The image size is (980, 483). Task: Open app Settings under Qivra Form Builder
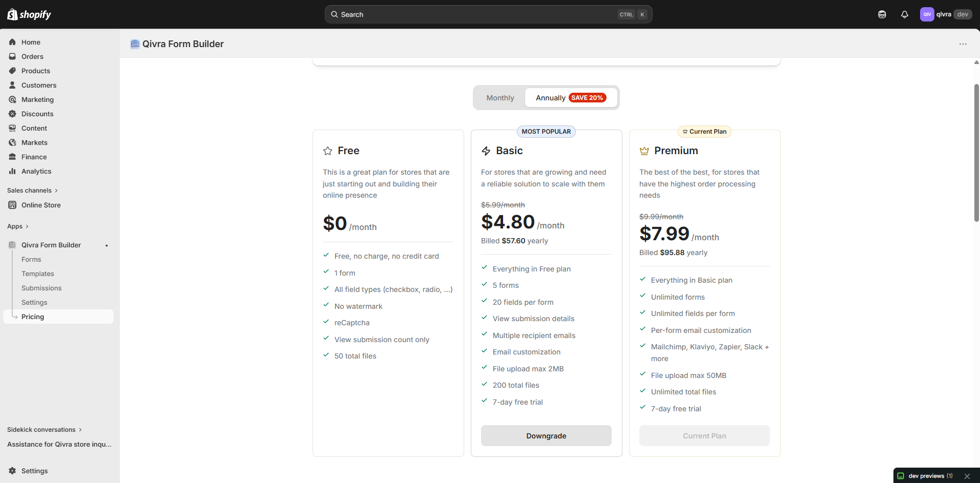coord(34,303)
